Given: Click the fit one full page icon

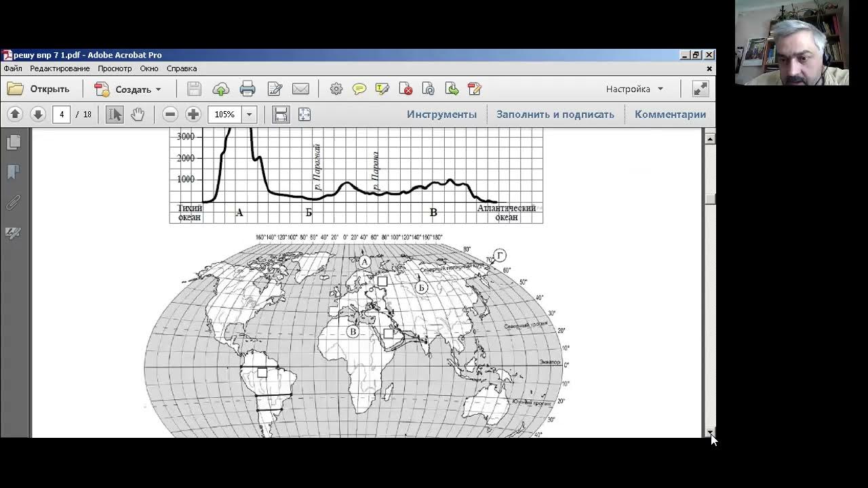Looking at the screenshot, I should 304,115.
